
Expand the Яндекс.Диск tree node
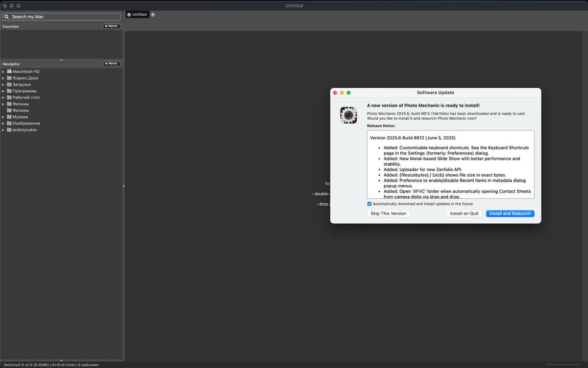coord(3,78)
